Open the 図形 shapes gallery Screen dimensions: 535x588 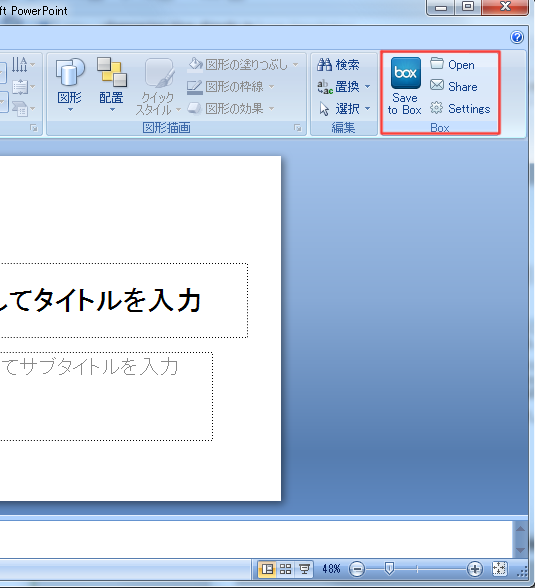[x=70, y=86]
